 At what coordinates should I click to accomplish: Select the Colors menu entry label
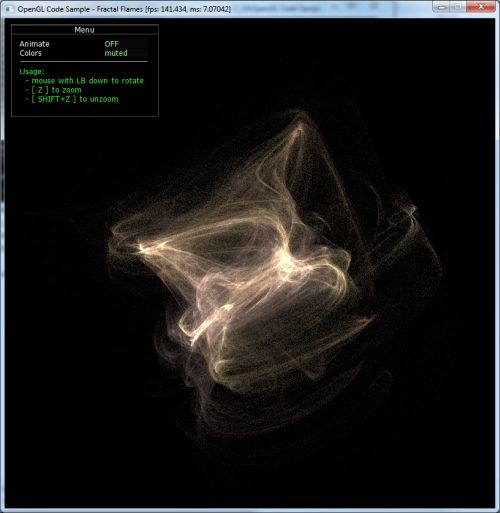coord(30,53)
